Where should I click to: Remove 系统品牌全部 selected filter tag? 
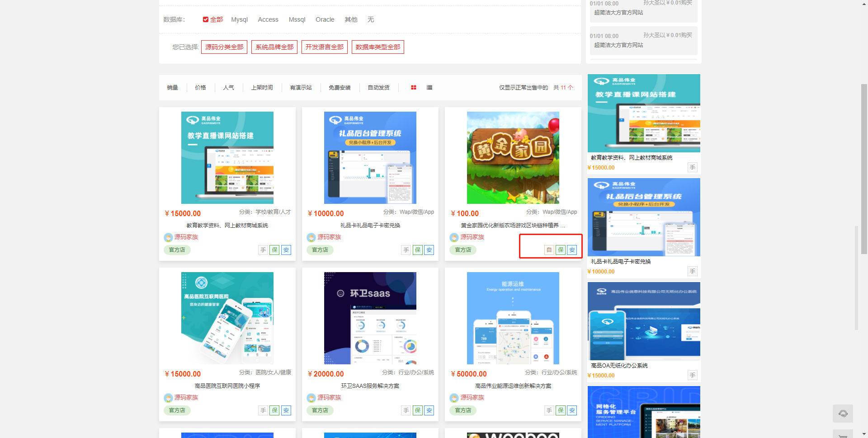click(274, 47)
